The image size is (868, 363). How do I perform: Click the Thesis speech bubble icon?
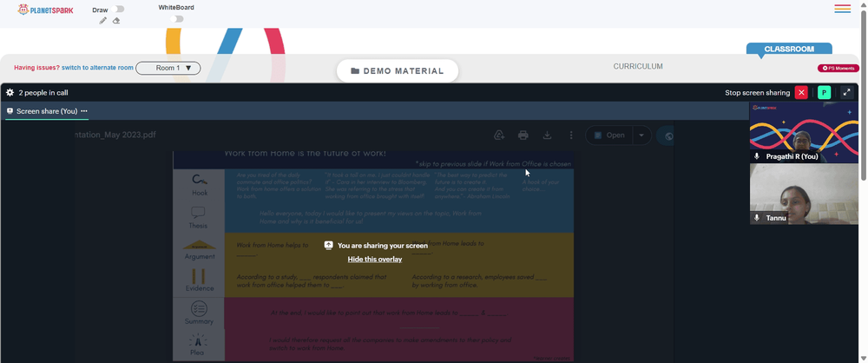tap(198, 213)
